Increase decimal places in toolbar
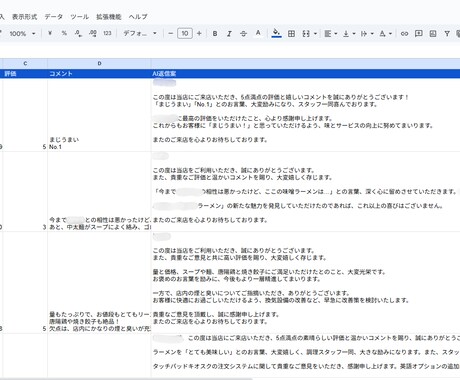This screenshot has height=380, width=460. point(93,33)
